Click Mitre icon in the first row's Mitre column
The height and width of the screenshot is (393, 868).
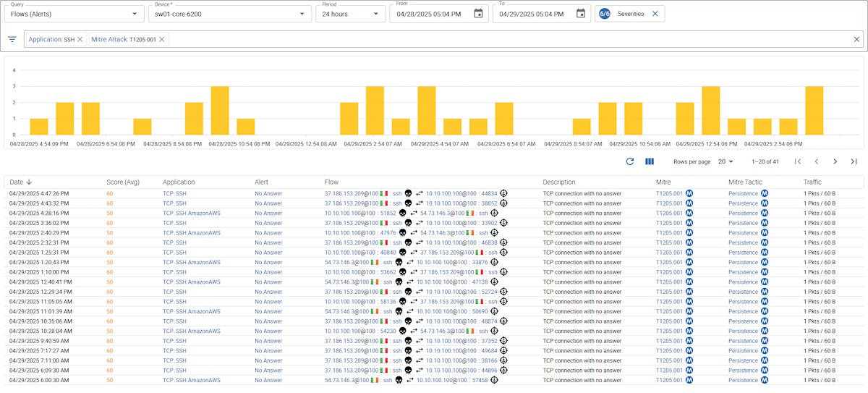[689, 194]
